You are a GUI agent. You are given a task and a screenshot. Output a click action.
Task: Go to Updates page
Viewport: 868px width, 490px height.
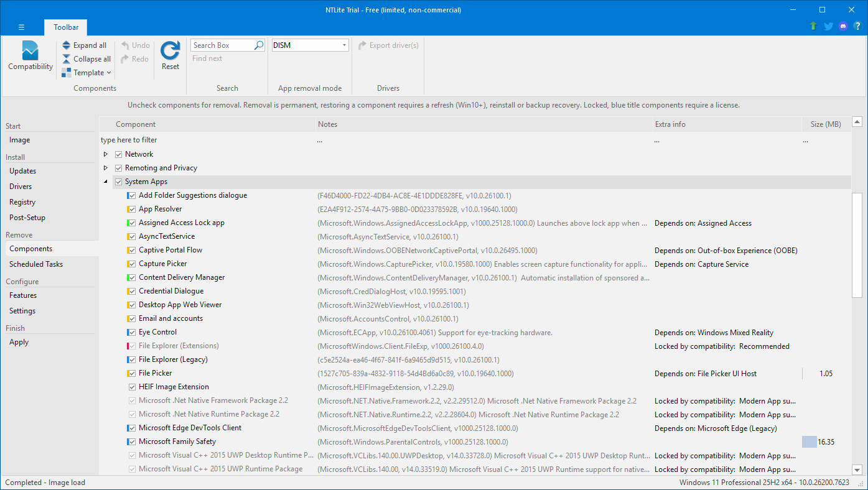23,171
